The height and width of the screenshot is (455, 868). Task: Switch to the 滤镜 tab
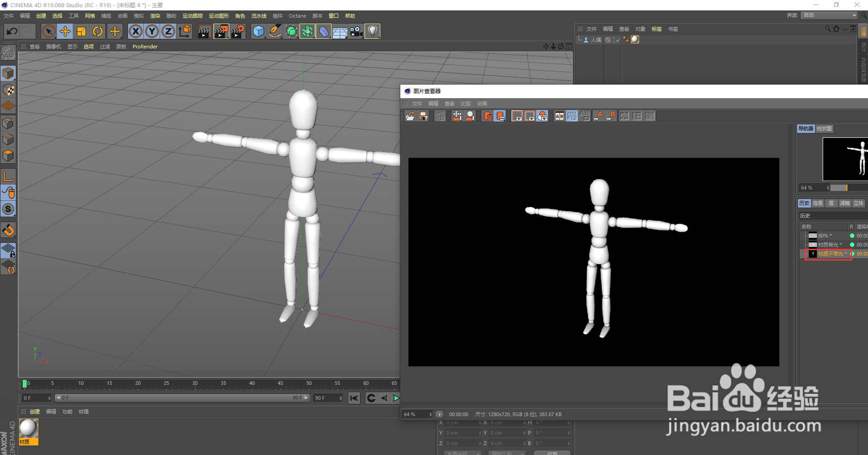tap(845, 203)
